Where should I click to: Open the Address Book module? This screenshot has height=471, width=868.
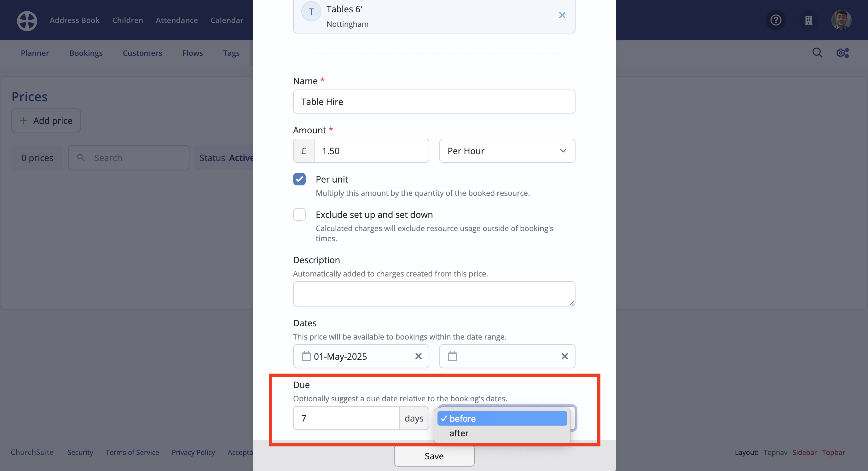(x=74, y=20)
